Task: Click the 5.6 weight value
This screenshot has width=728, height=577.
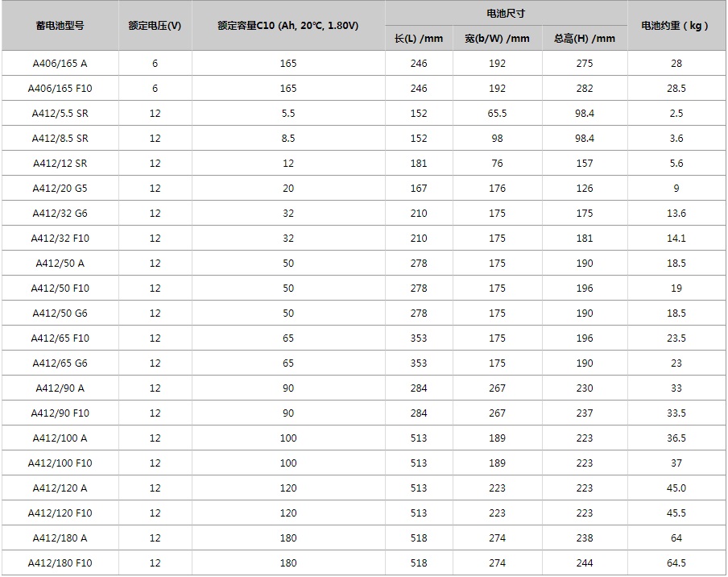Action: (x=676, y=164)
